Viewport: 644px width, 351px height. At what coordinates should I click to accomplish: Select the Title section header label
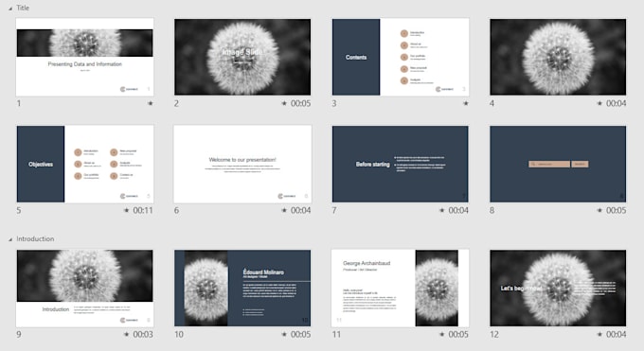[x=23, y=8]
